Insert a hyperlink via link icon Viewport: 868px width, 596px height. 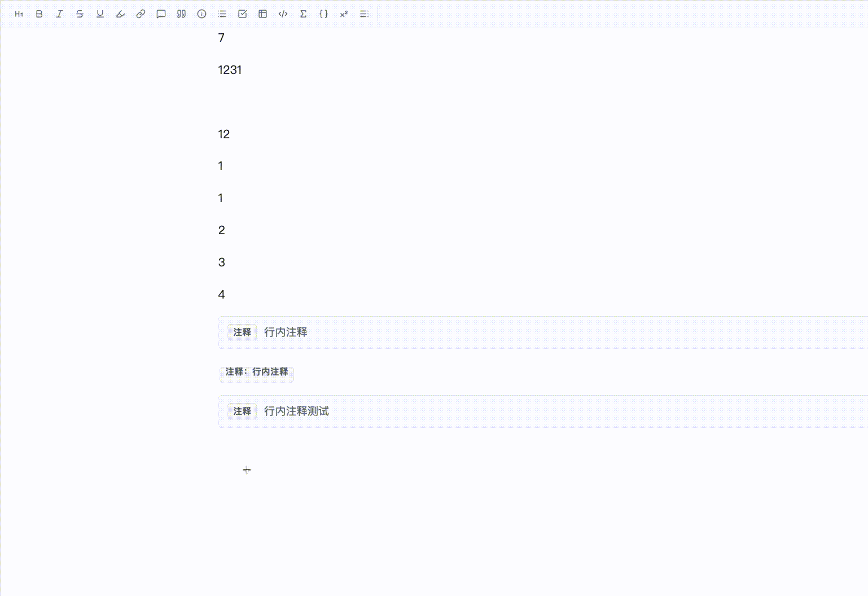point(141,14)
